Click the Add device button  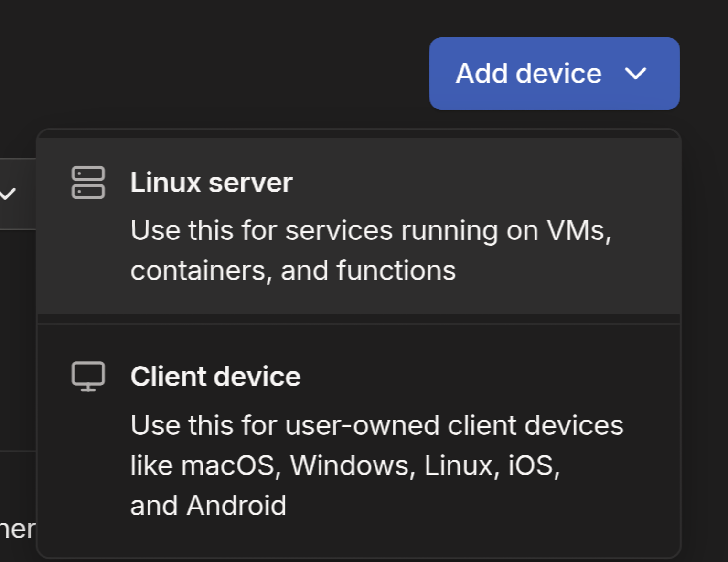tap(554, 74)
